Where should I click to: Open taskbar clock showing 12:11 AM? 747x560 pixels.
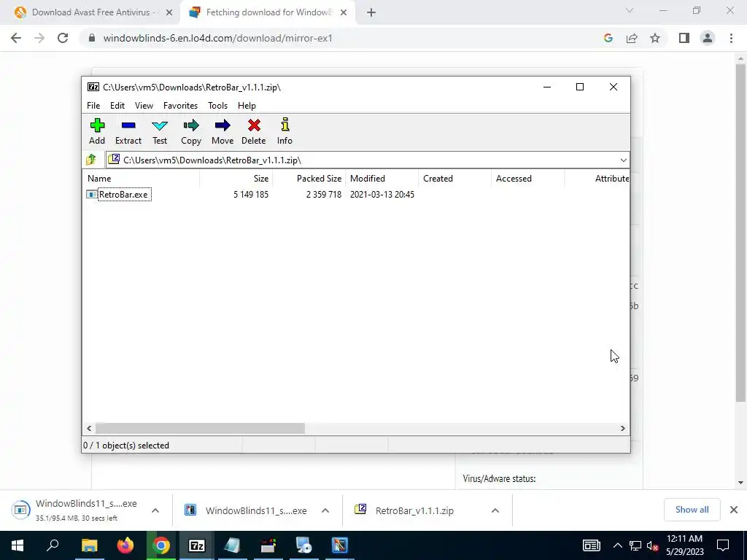[684, 545]
